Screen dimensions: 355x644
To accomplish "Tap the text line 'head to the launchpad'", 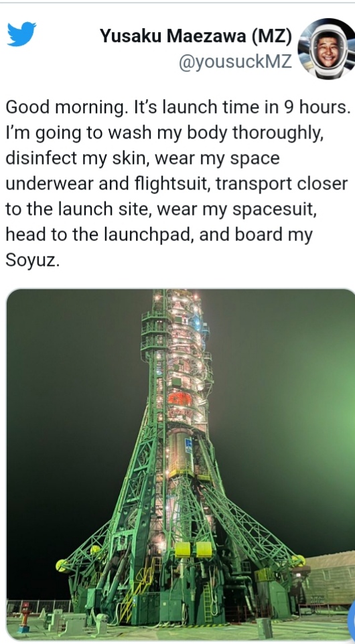I will 159,234.
